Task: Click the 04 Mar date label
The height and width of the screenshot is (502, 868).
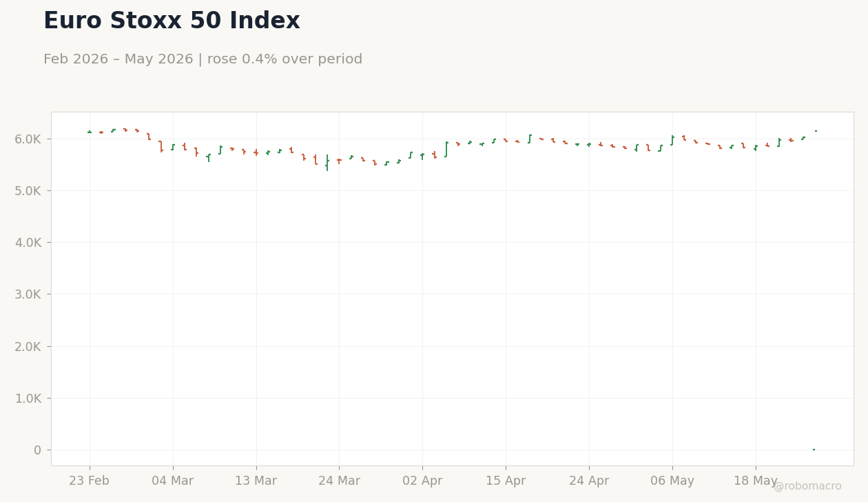Action: pyautogui.click(x=172, y=481)
